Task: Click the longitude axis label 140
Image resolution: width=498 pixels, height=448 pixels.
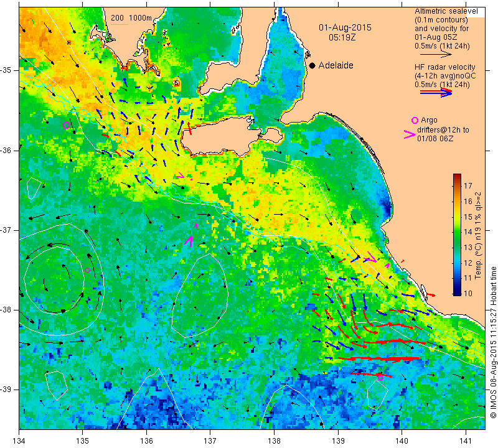Action: click(402, 441)
